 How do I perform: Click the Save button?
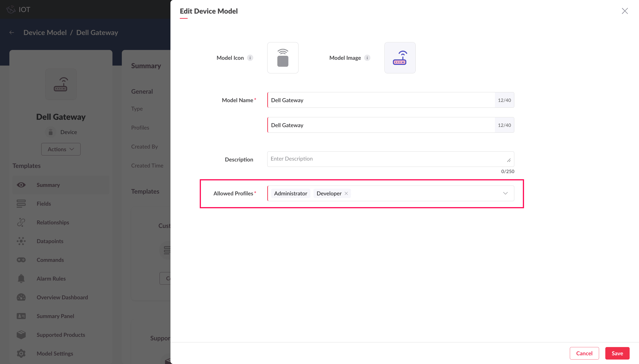(x=617, y=353)
